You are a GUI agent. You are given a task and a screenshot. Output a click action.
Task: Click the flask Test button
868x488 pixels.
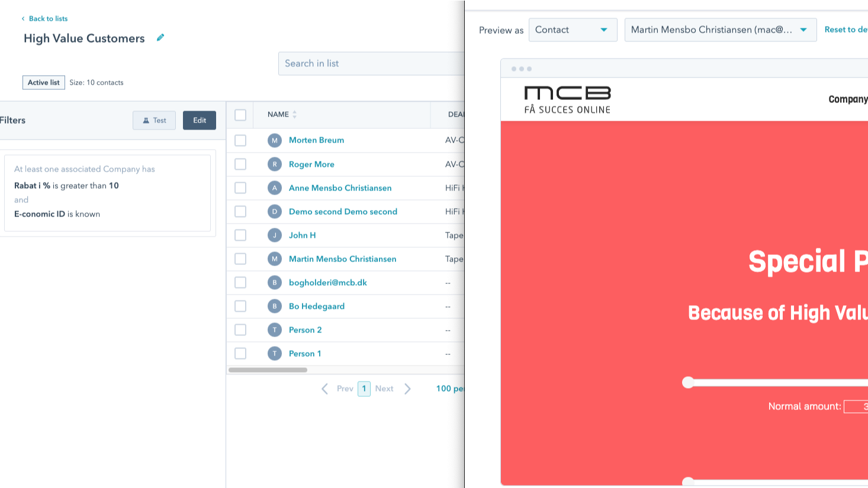point(154,120)
